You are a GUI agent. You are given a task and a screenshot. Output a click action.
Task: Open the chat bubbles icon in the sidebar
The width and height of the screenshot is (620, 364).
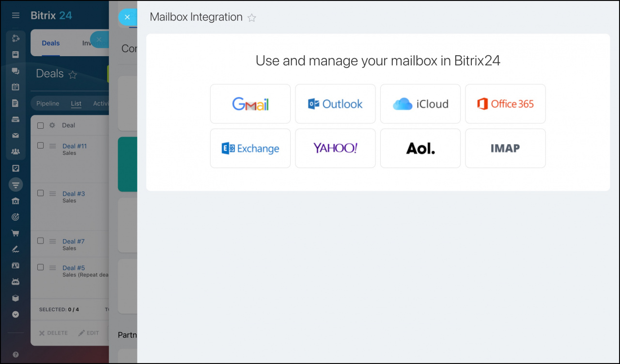pos(15,71)
